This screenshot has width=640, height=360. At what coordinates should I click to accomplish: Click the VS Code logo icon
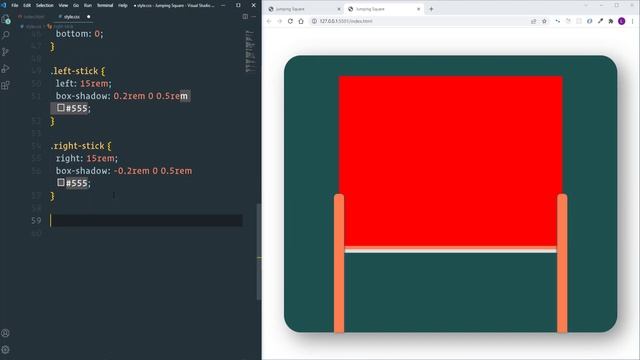(4, 5)
